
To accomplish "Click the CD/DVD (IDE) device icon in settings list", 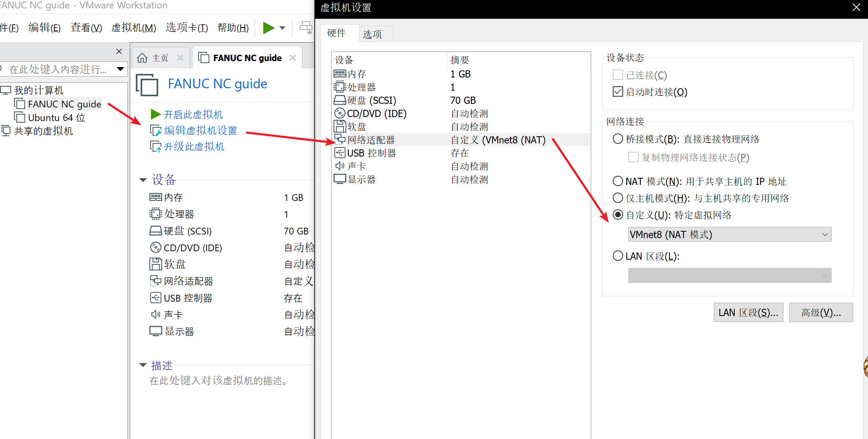I will [x=340, y=113].
